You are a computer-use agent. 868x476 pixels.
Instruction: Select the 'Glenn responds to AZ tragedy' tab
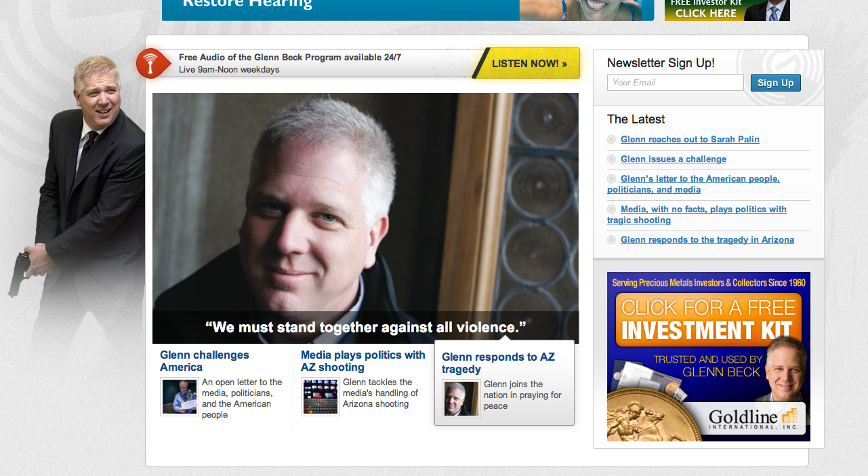504,383
